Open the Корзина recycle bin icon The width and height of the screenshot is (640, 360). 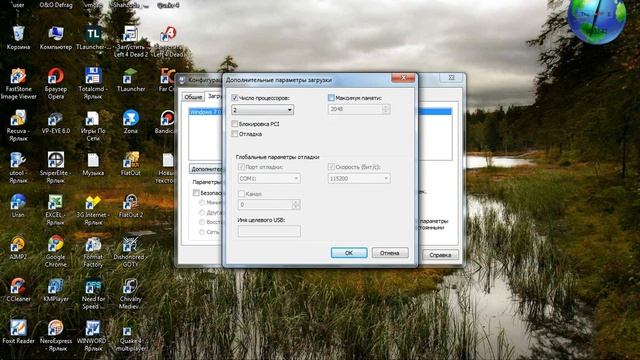pyautogui.click(x=18, y=38)
